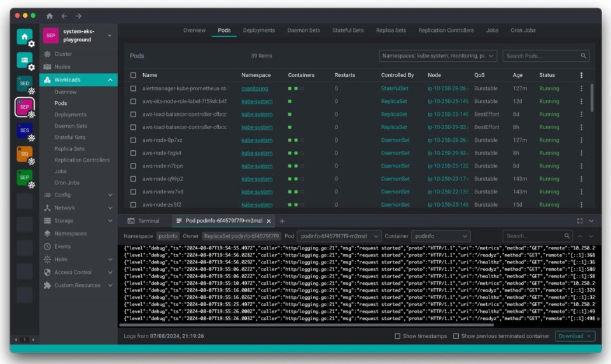611x364 pixels.
Task: Select the orange SEI cluster icon
Action: [24, 153]
